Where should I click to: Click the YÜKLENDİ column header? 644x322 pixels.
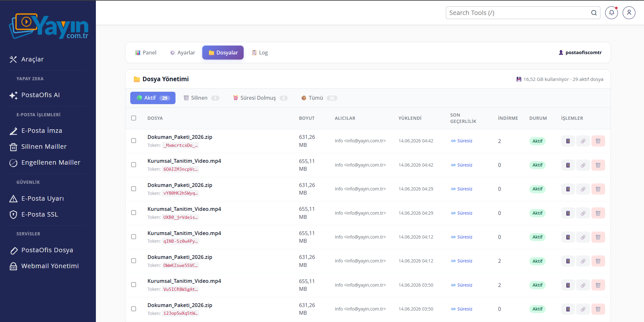point(410,118)
